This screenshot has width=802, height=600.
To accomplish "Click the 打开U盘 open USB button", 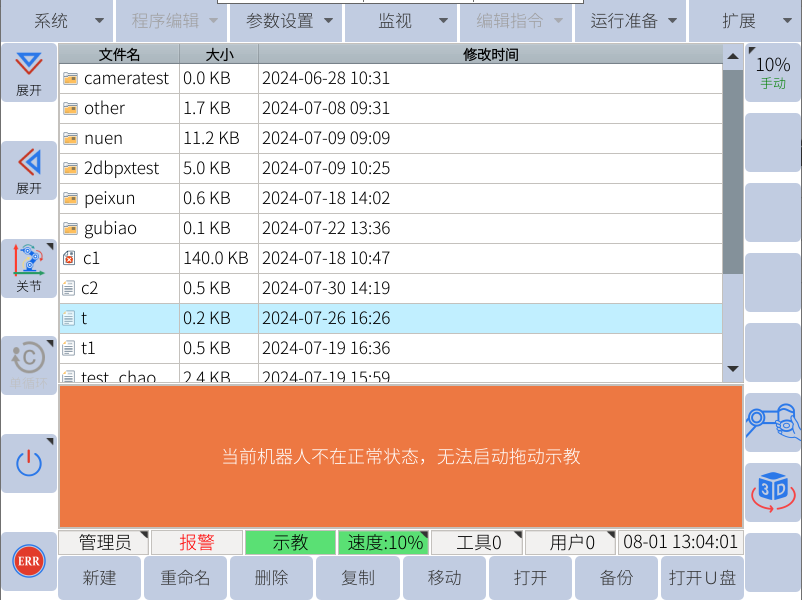I will click(x=702, y=578).
